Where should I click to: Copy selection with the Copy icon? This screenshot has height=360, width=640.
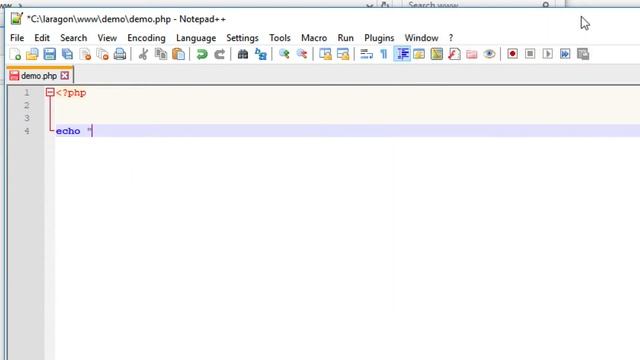pyautogui.click(x=161, y=54)
